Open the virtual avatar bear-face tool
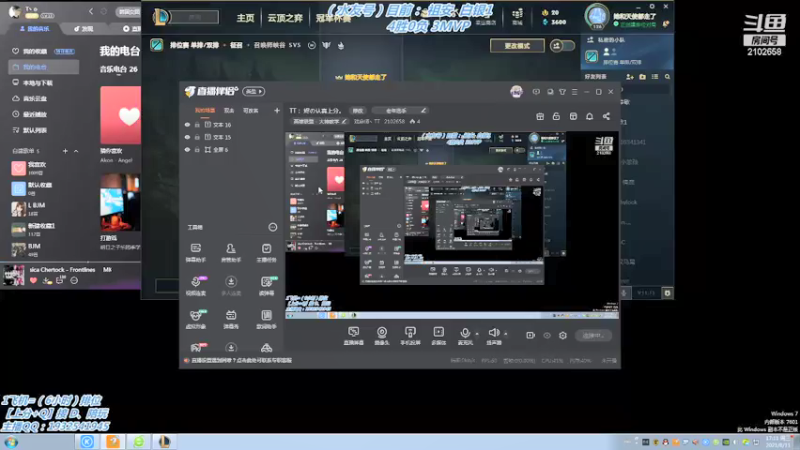This screenshot has height=450, width=800. click(196, 319)
